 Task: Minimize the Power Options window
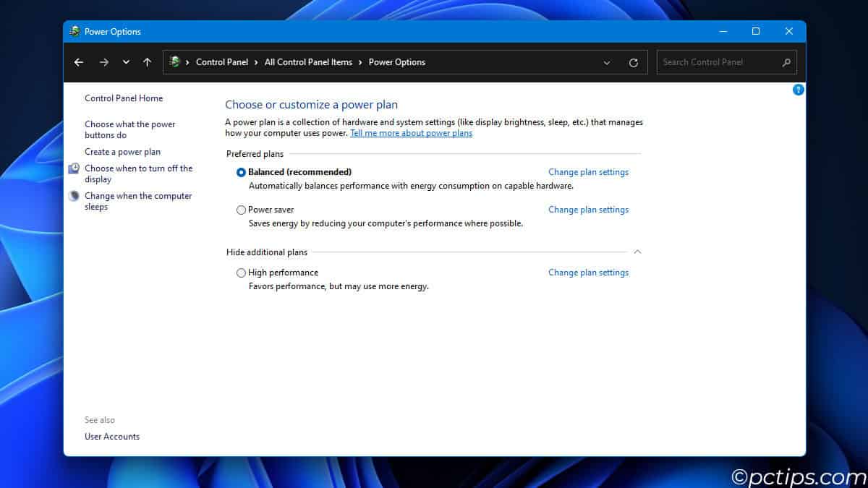click(723, 31)
